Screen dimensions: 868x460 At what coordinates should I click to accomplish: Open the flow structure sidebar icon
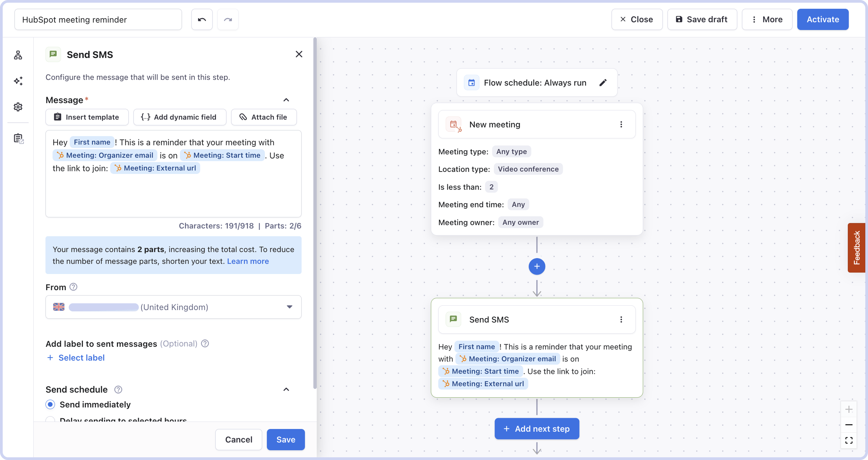tap(18, 55)
